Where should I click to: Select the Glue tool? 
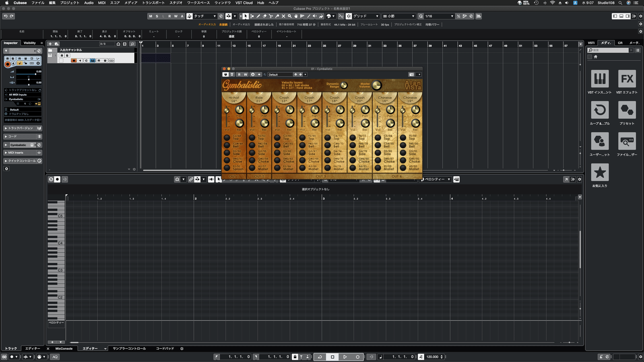(277, 16)
